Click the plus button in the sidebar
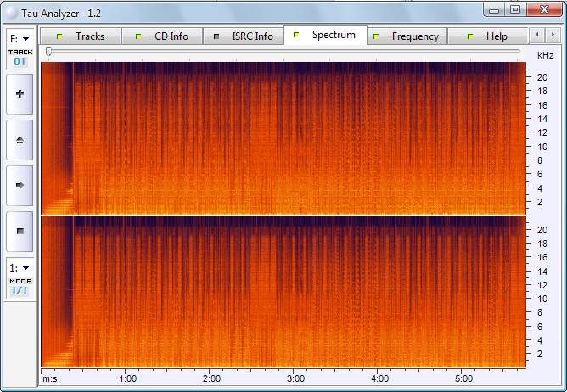 click(x=20, y=94)
